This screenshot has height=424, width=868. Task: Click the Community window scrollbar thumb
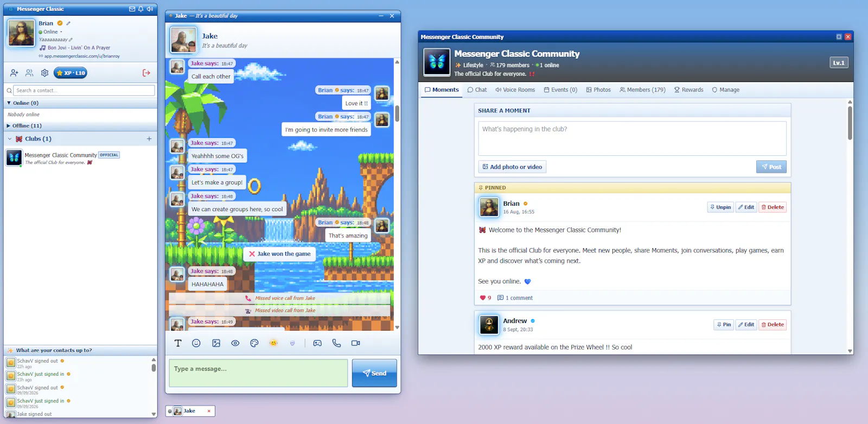click(x=850, y=123)
